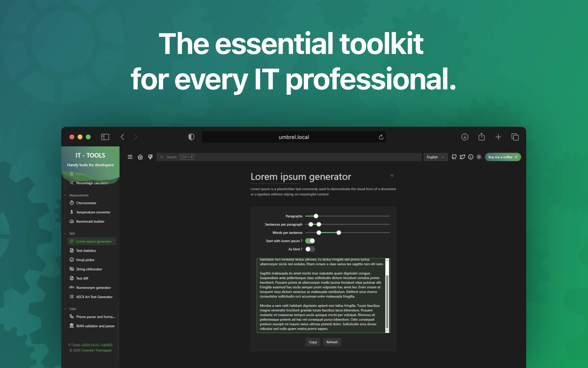Enable the As html toggle
The image size is (588, 368).
coord(310,249)
